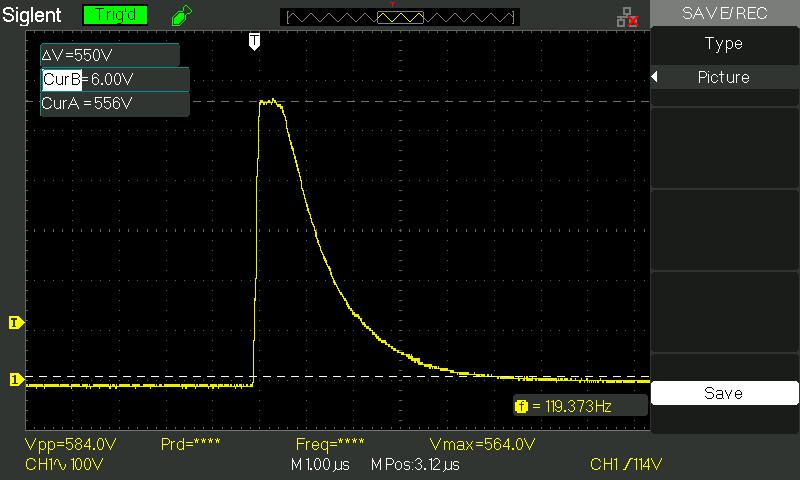This screenshot has height=480, width=800.
Task: Click the CH1 100V vertical scale readout
Action: click(x=64, y=465)
